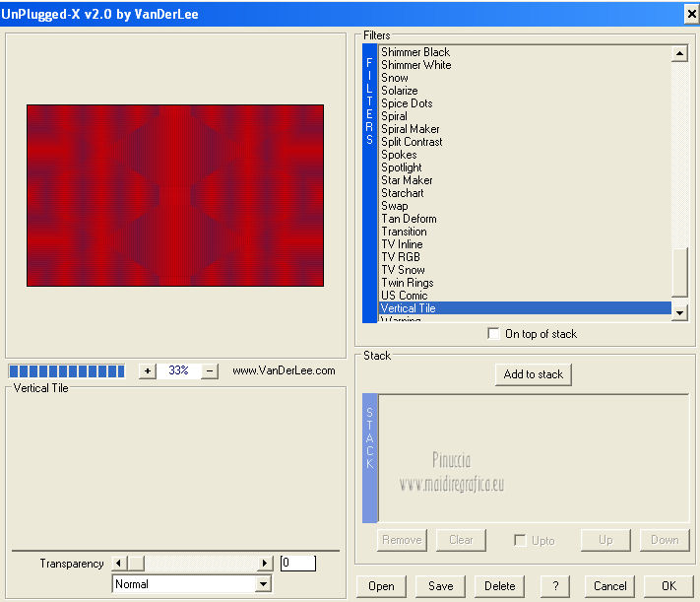700x602 pixels.
Task: Click the red preview image
Action: click(175, 195)
